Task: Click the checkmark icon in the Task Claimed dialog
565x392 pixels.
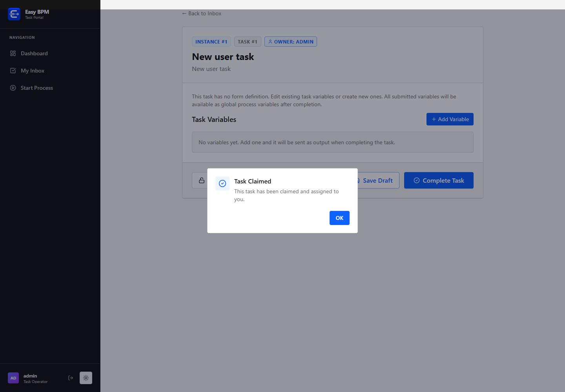Action: [222, 183]
